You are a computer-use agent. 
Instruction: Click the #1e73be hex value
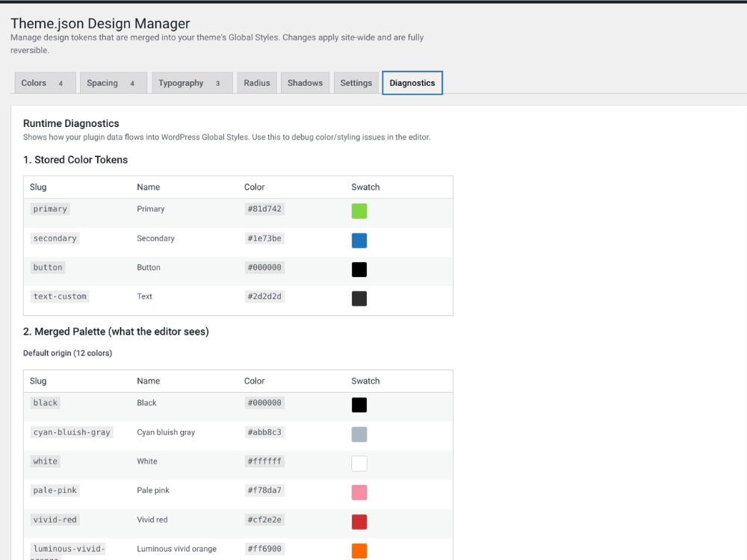(264, 238)
